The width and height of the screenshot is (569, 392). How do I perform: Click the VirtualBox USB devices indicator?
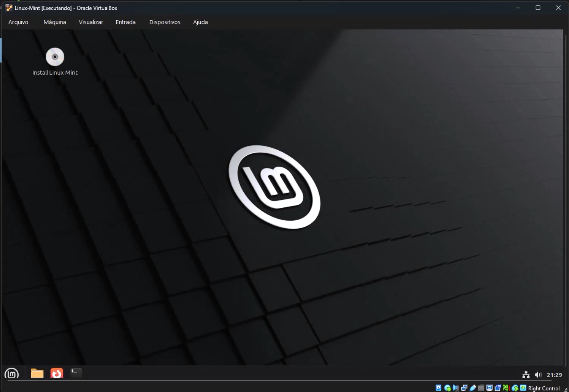point(473,388)
